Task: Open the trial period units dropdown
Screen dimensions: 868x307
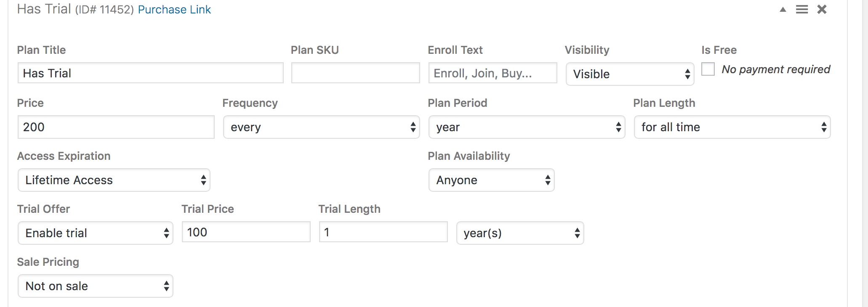Action: click(x=520, y=233)
